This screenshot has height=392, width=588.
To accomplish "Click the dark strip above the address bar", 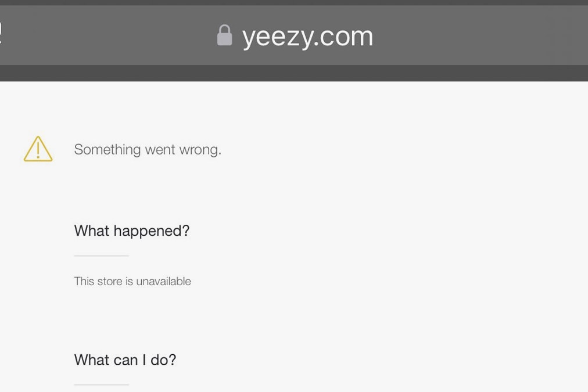I will [294, 2].
